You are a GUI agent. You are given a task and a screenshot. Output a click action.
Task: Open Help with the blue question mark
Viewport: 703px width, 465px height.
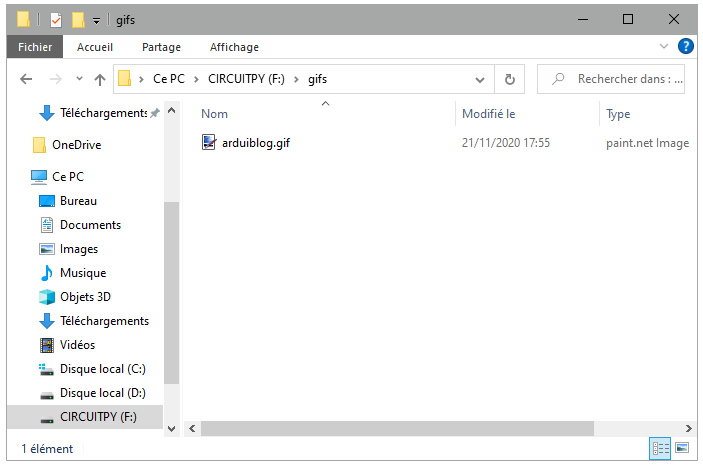pos(686,46)
